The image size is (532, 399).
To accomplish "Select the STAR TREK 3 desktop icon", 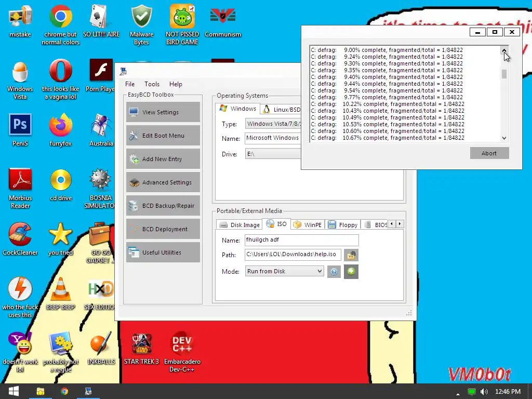I will (141, 349).
